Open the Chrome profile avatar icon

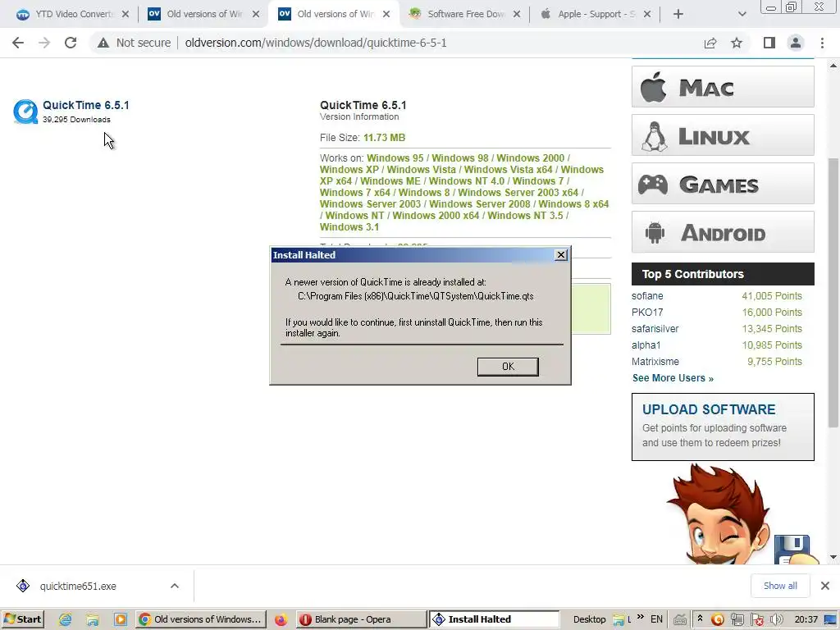[796, 43]
